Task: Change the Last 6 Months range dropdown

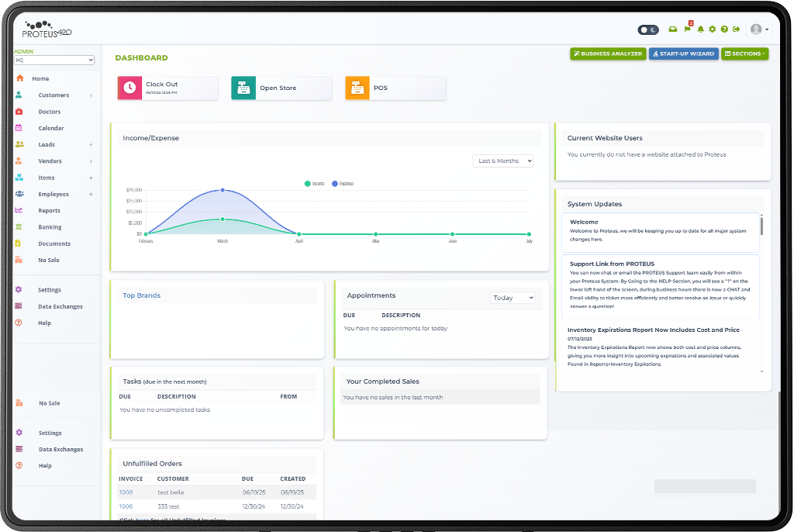Action: pyautogui.click(x=503, y=161)
